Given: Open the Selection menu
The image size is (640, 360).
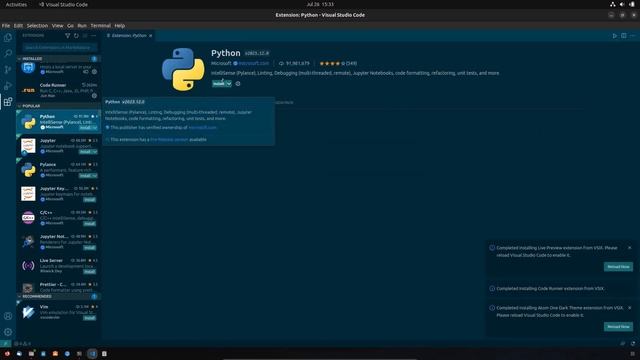Looking at the screenshot, I should click(x=37, y=26).
